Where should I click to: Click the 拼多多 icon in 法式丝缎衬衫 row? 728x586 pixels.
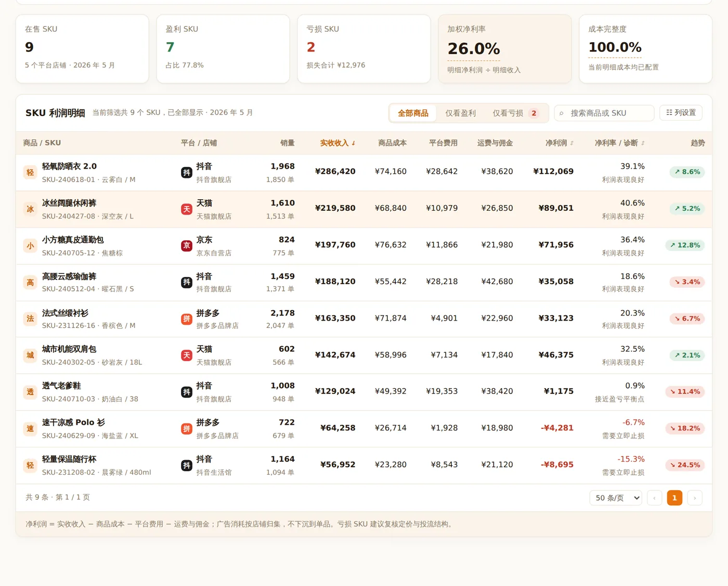(187, 319)
